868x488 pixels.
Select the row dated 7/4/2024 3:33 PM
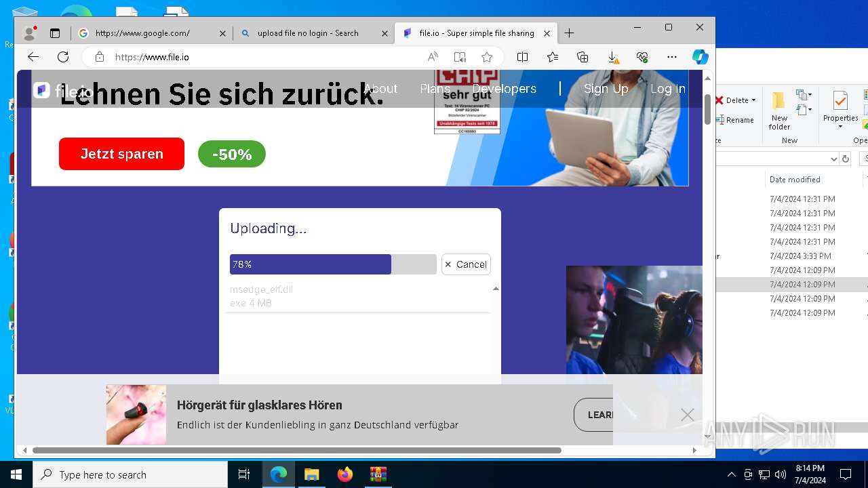pyautogui.click(x=791, y=256)
